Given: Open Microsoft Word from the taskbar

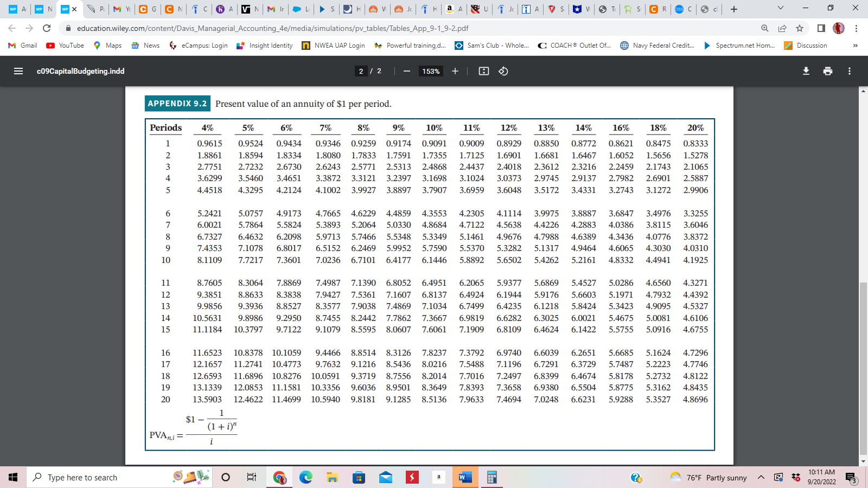Looking at the screenshot, I should coord(465,478).
